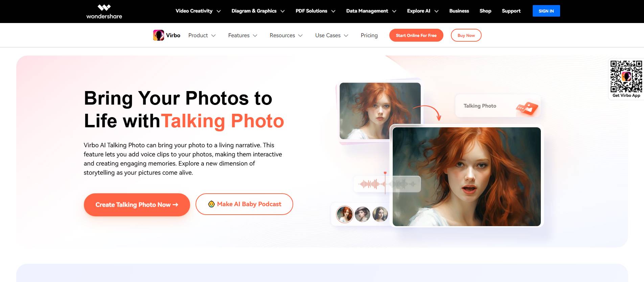This screenshot has height=282, width=644.
Task: Expand the Diagram & Graphics chevron
Action: 283,11
